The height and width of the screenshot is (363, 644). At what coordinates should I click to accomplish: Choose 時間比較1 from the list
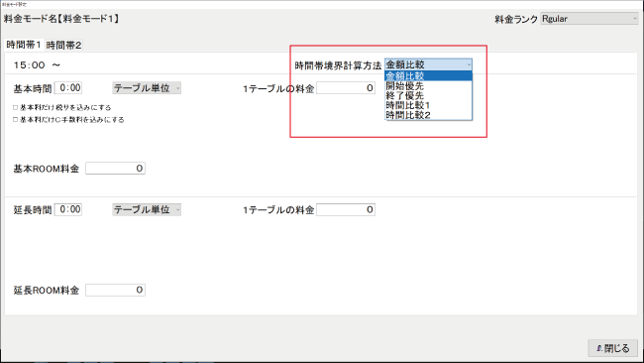(x=428, y=105)
